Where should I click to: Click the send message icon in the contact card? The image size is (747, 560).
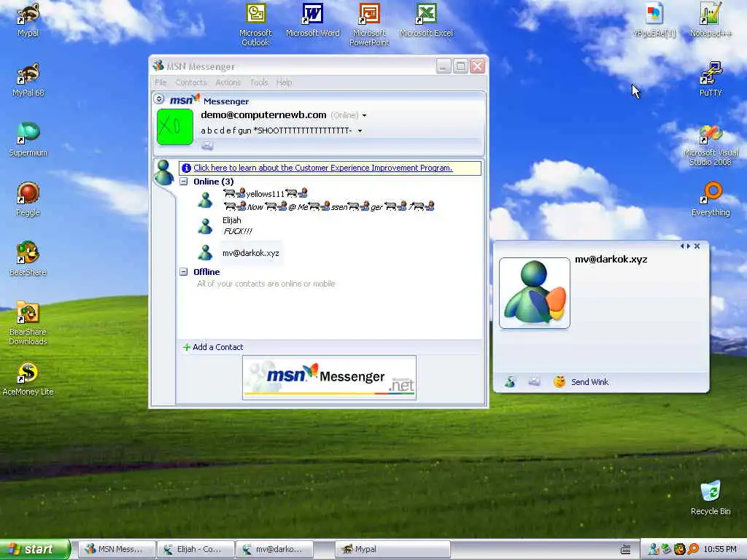click(x=510, y=381)
